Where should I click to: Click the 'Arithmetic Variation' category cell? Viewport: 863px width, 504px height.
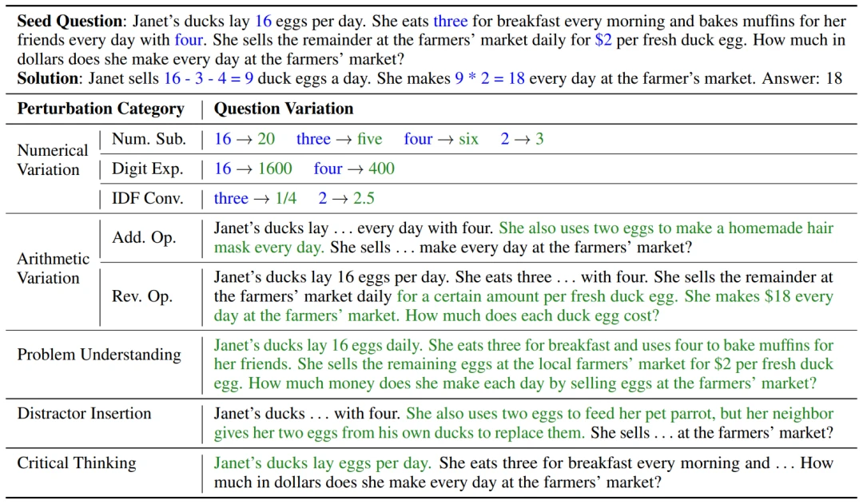[53, 268]
